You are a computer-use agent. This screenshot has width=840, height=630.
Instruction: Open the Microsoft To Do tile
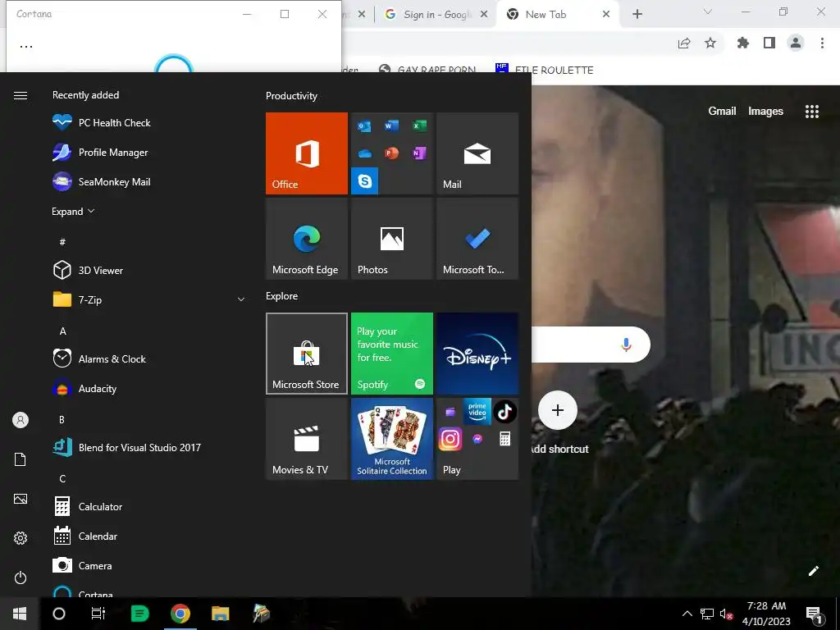point(477,239)
